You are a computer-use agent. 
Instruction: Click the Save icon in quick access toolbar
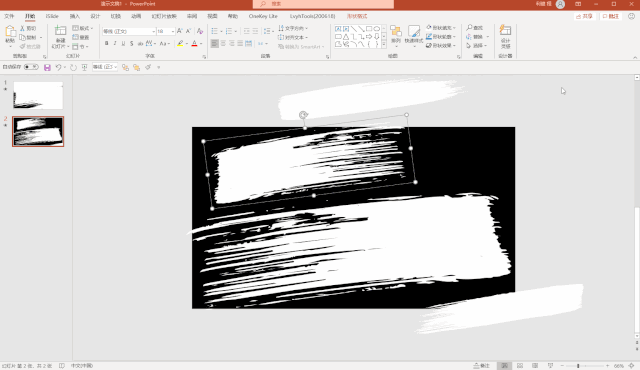[x=47, y=67]
